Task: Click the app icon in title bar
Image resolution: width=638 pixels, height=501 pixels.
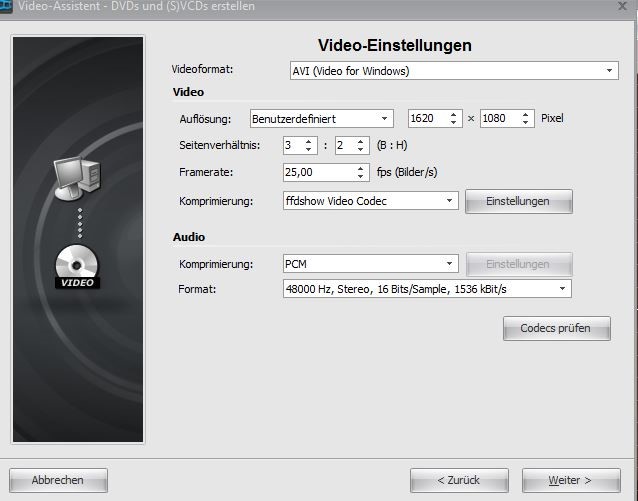Action: (5, 6)
